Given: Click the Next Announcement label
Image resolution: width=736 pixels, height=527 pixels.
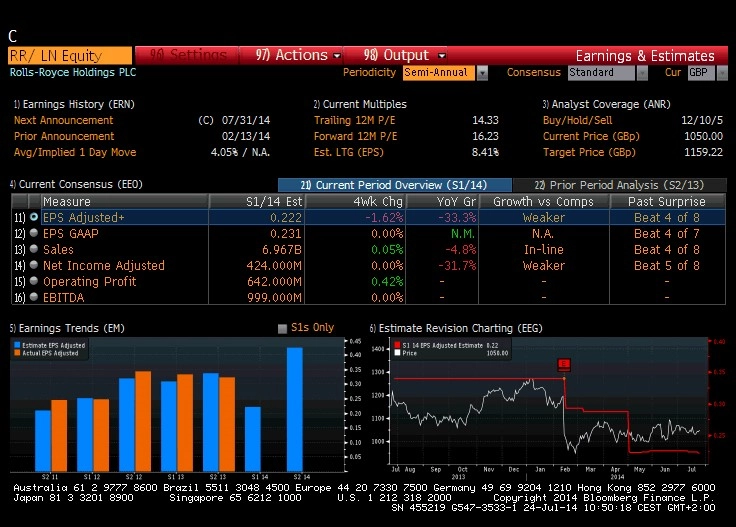Looking at the screenshot, I should point(63,120).
